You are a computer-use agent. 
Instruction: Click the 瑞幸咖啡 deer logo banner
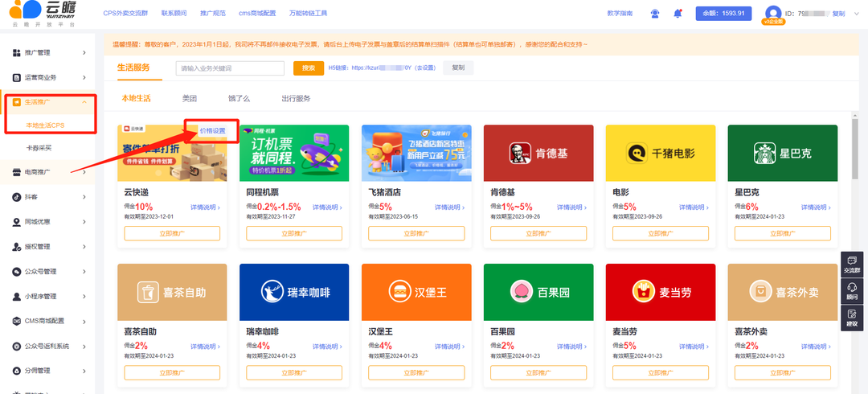click(294, 292)
